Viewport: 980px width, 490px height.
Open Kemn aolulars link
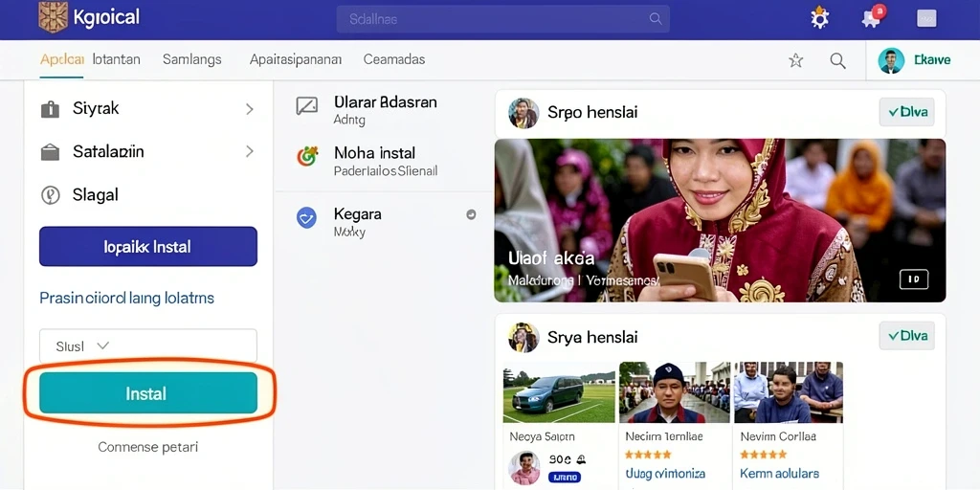coord(779,474)
